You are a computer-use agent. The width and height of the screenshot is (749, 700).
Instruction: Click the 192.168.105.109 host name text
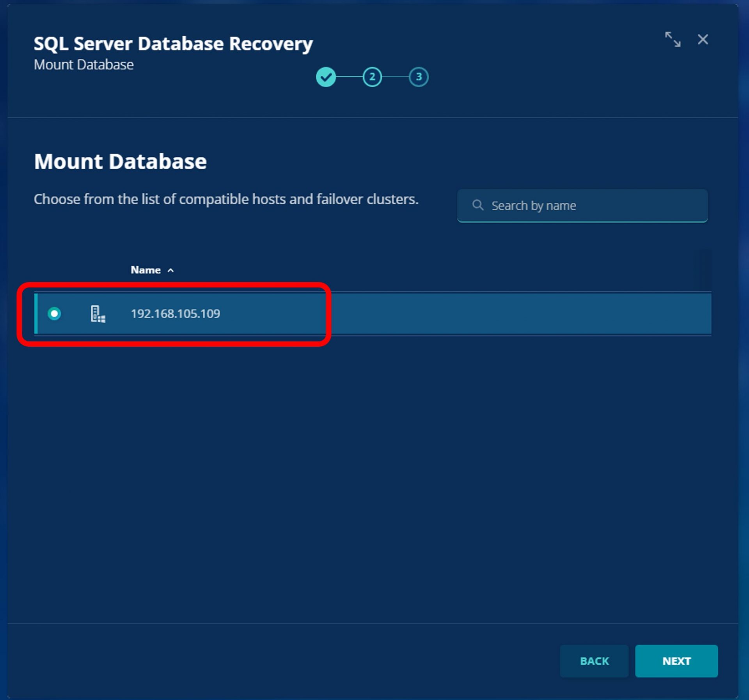[175, 314]
